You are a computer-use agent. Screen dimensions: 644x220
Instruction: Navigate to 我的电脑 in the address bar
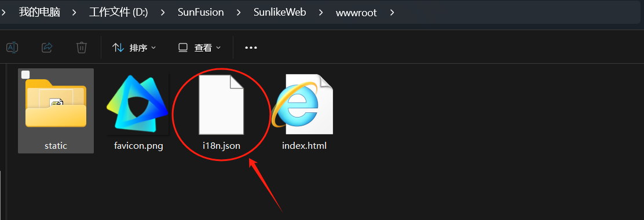39,12
